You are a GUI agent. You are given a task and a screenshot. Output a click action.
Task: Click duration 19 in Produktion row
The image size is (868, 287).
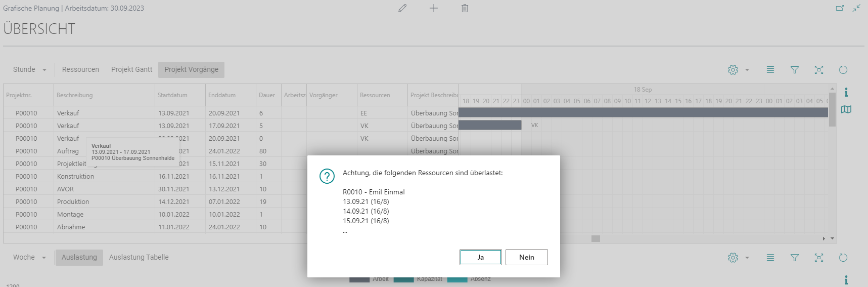click(263, 201)
